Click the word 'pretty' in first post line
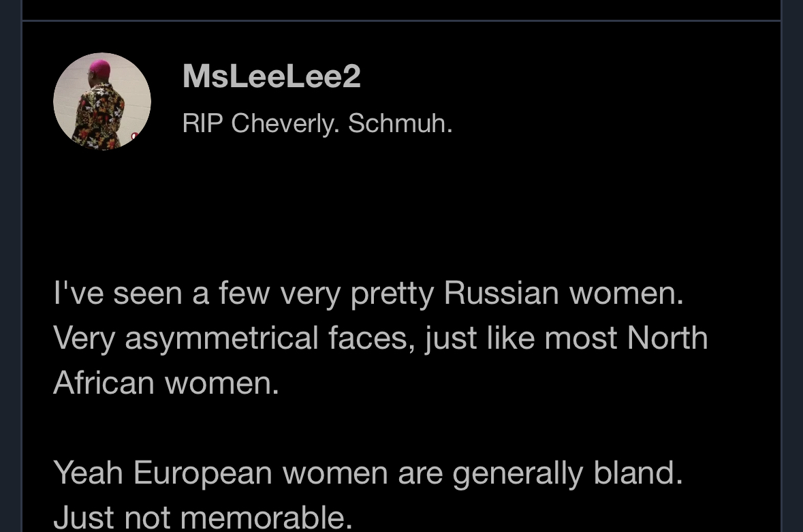This screenshot has width=803, height=532. click(x=392, y=294)
